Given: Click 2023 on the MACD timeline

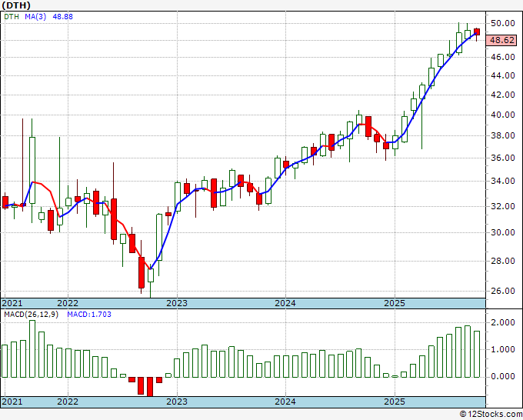Looking at the screenshot, I should click(177, 402).
